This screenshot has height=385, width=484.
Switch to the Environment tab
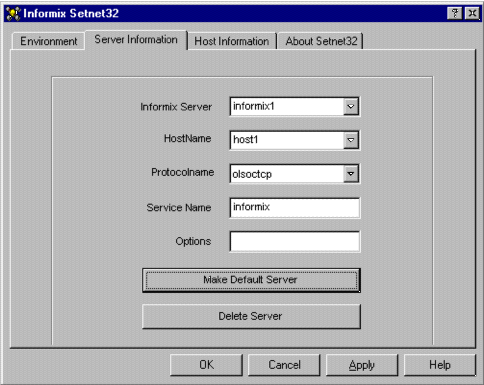[x=48, y=41]
